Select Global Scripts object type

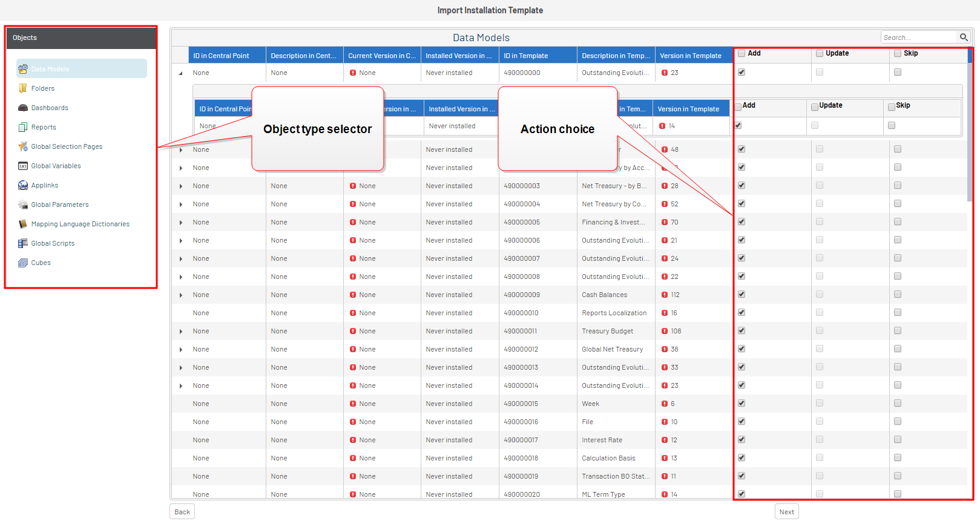53,243
